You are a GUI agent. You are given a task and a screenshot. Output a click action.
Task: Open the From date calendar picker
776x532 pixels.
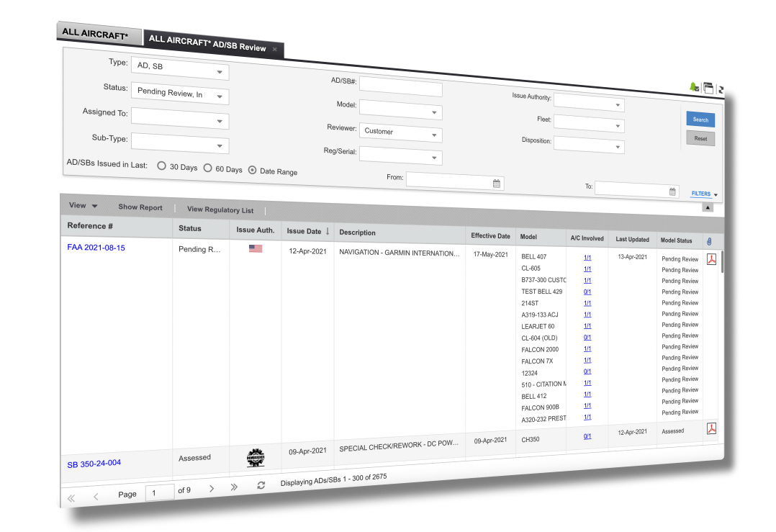pyautogui.click(x=497, y=184)
